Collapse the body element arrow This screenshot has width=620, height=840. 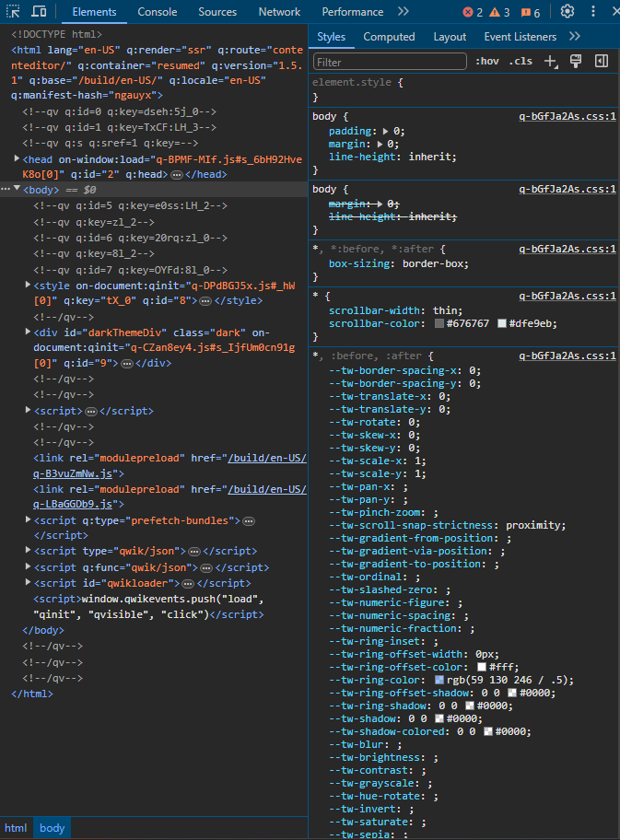click(x=18, y=189)
